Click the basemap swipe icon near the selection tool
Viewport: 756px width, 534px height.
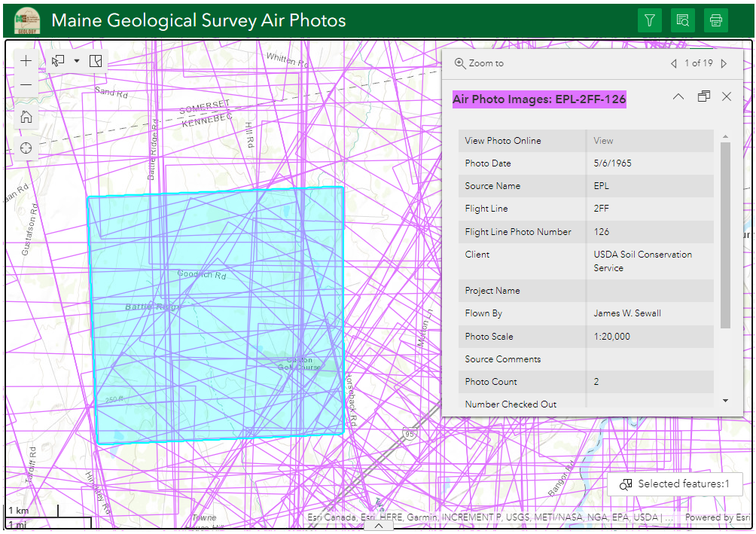coord(96,60)
